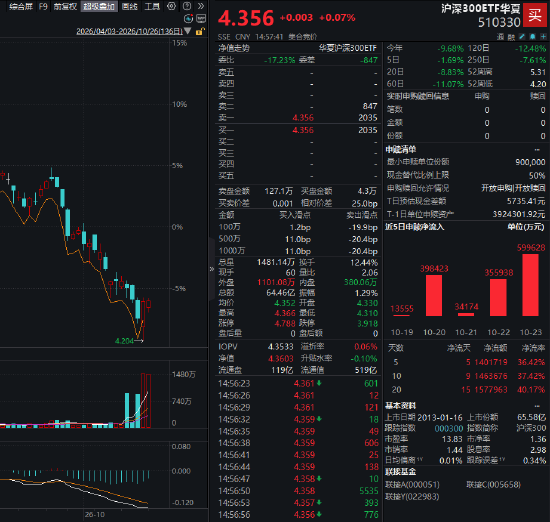
Task: Open linked fund 联接Y(022983)
Action: pos(412,497)
